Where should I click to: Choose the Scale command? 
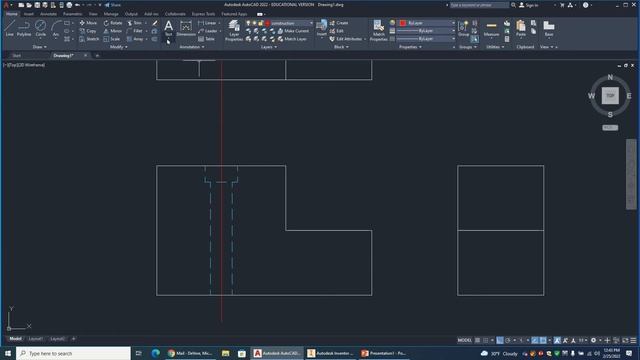point(112,39)
